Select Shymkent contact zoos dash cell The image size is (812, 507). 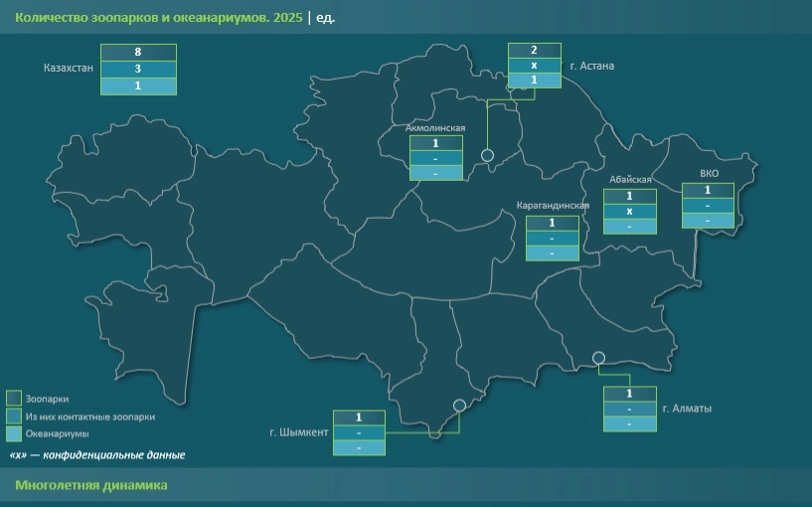[359, 432]
